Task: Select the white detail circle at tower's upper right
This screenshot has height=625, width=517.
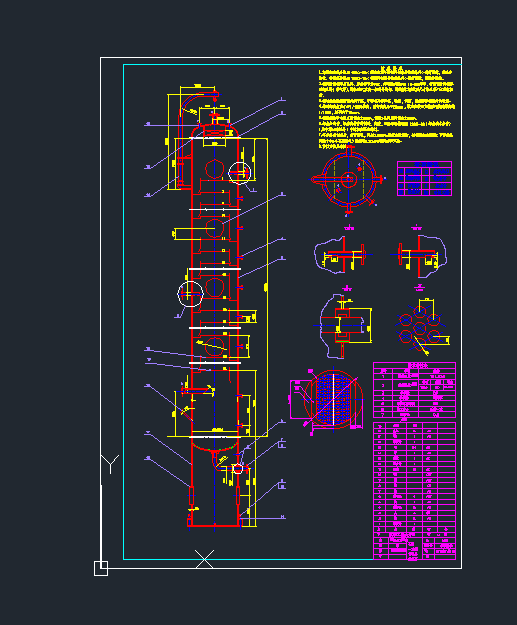Action: click(240, 173)
